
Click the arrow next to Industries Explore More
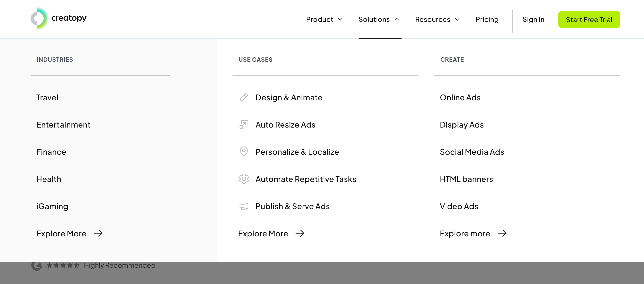click(98, 233)
